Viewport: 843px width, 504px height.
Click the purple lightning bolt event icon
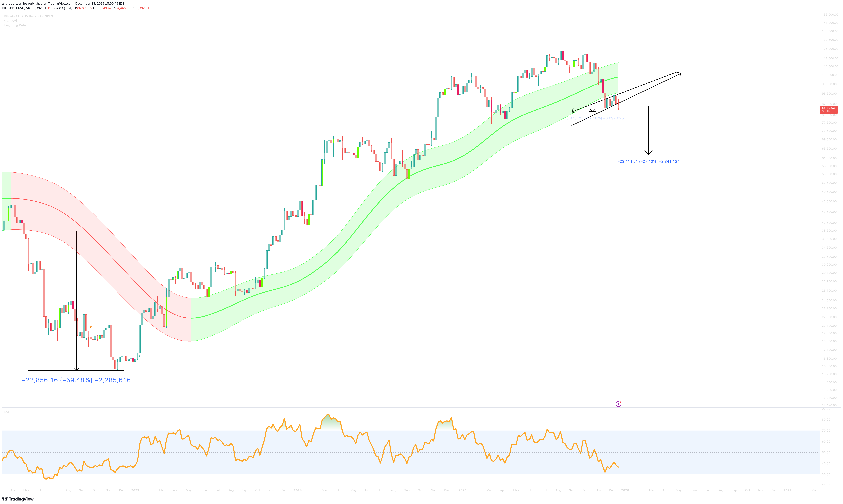[618, 404]
